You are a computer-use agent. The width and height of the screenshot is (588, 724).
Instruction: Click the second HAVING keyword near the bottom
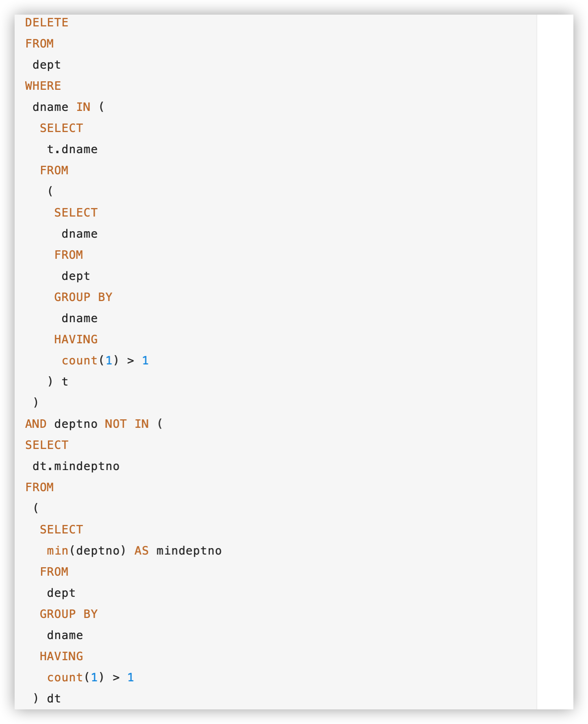[x=61, y=656]
